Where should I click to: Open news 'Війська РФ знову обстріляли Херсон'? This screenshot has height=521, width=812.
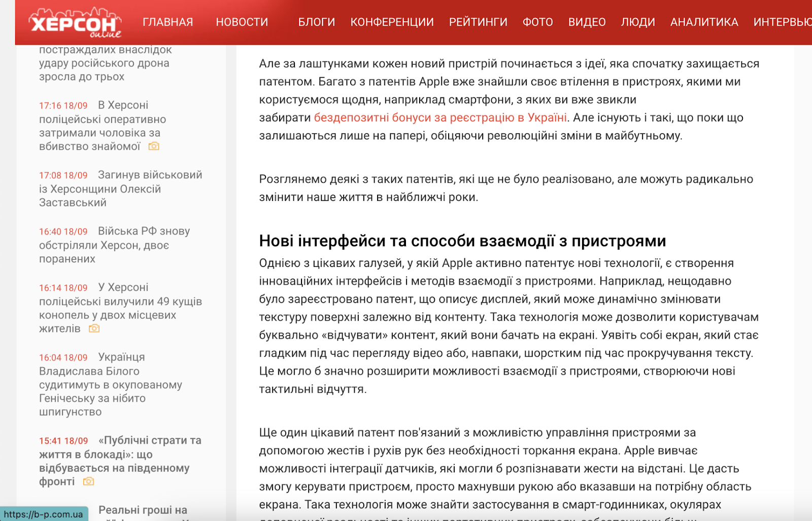(115, 245)
